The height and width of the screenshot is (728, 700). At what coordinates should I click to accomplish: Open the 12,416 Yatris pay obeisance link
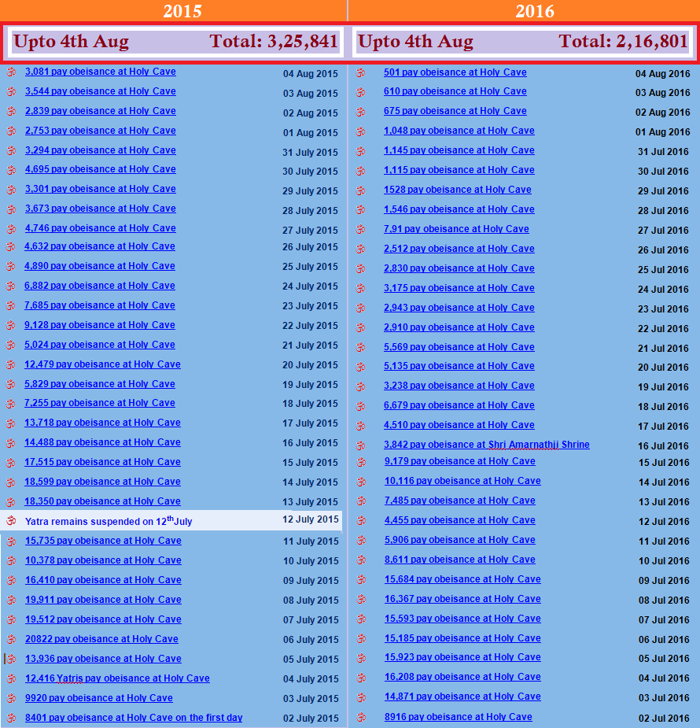(x=117, y=678)
